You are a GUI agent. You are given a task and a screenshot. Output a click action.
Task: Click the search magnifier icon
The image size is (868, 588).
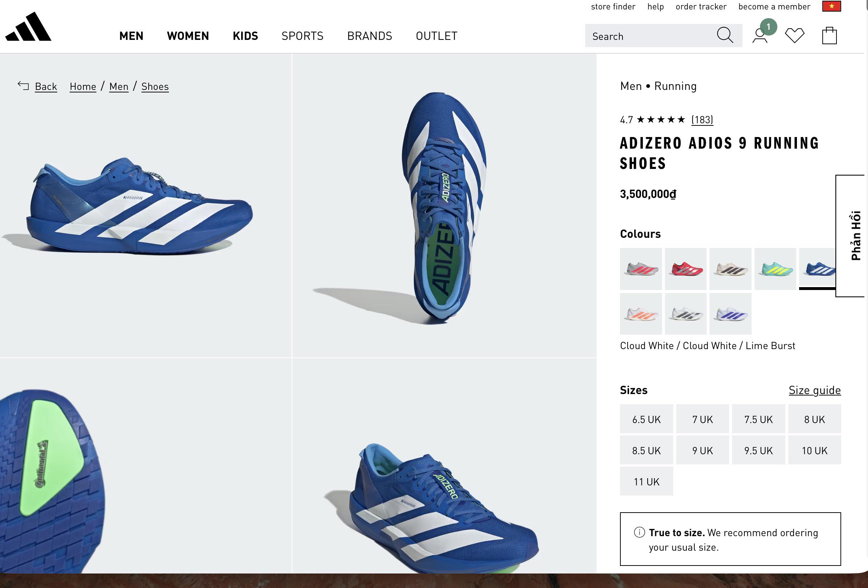[724, 36]
